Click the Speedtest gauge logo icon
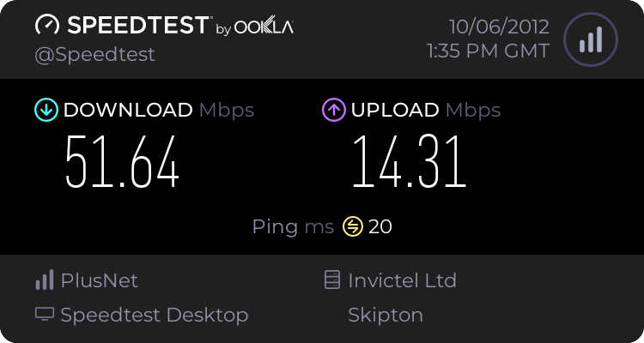The height and width of the screenshot is (343, 644). [47, 25]
